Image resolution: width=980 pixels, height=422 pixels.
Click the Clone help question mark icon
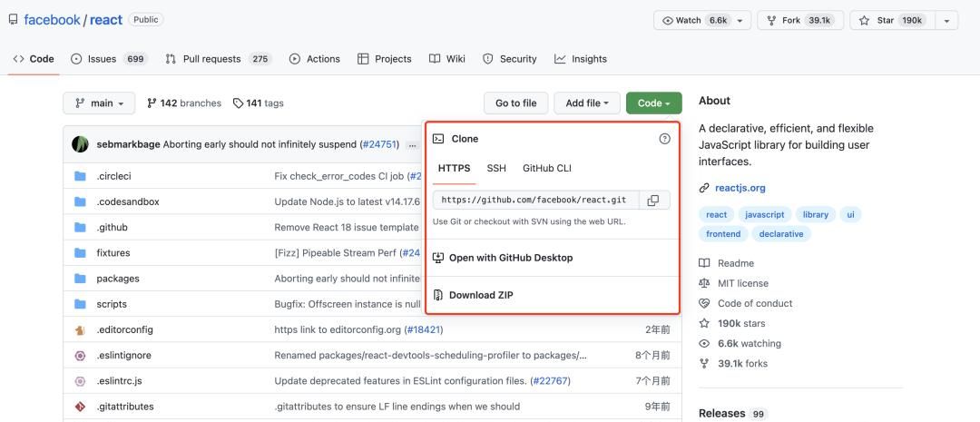tap(664, 139)
